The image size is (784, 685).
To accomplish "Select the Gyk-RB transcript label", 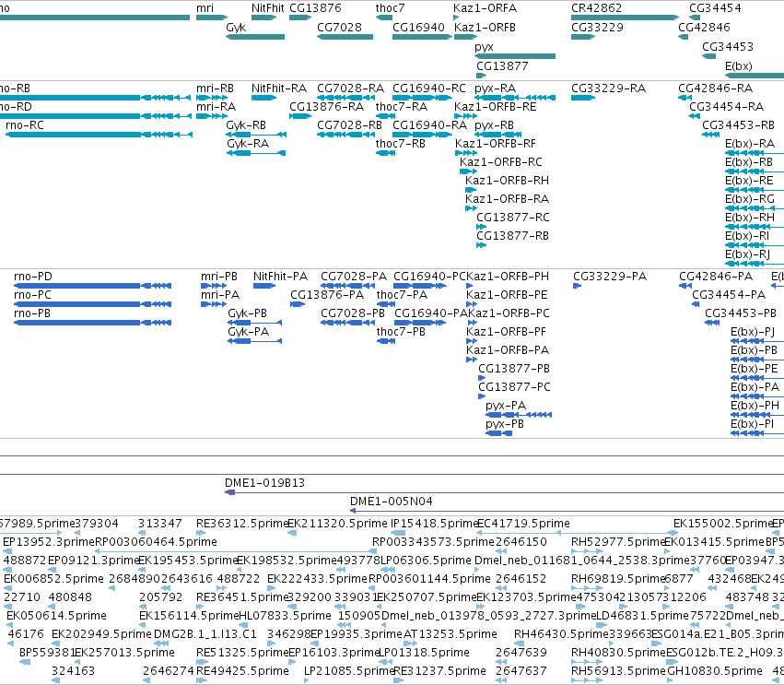I will [246, 125].
